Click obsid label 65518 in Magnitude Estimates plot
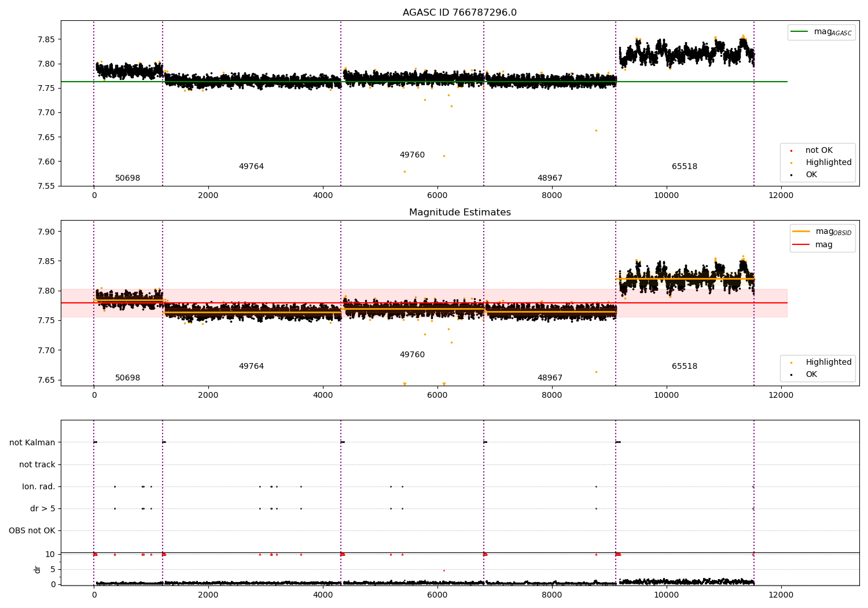 click(685, 366)
